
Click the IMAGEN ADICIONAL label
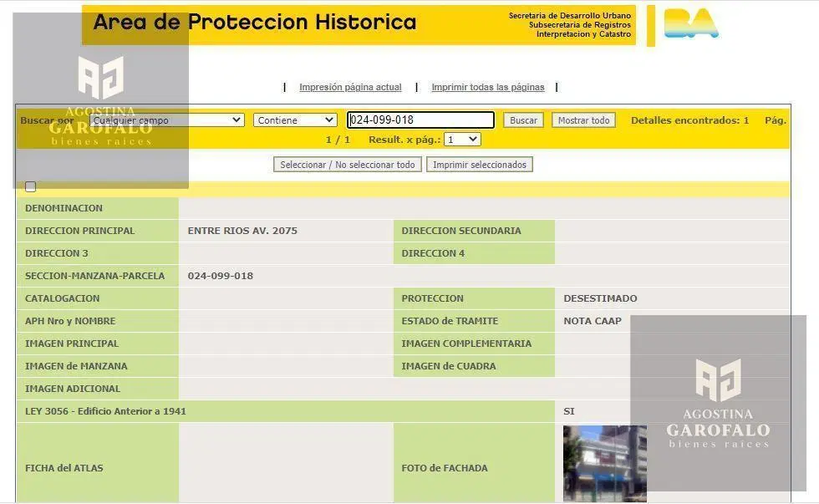[73, 389]
